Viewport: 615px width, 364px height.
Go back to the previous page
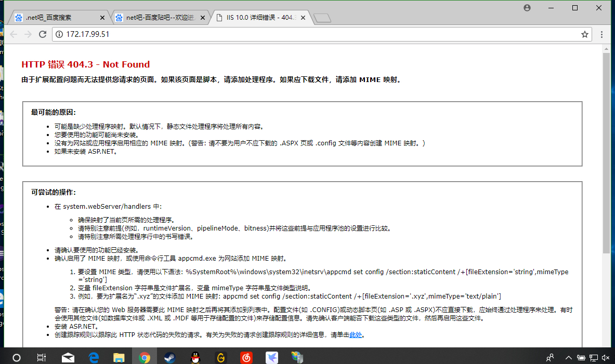pyautogui.click(x=14, y=34)
